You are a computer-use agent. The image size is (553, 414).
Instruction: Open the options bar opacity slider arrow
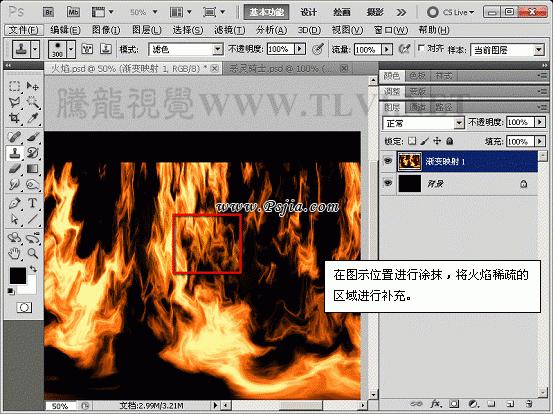click(300, 49)
